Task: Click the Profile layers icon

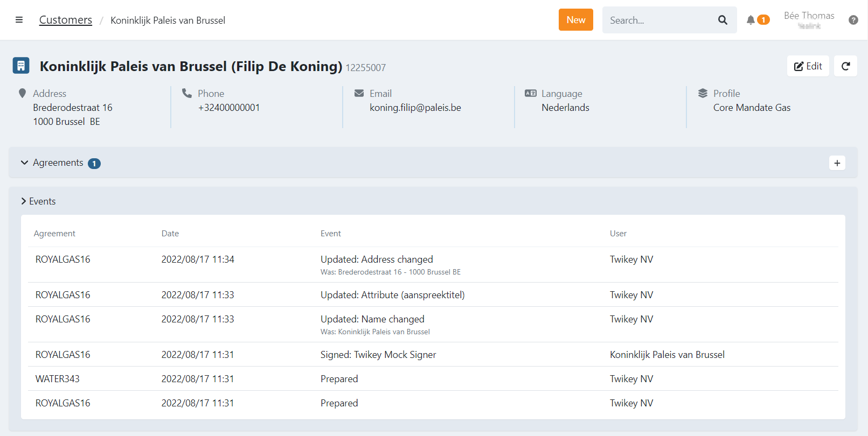Action: coord(703,93)
